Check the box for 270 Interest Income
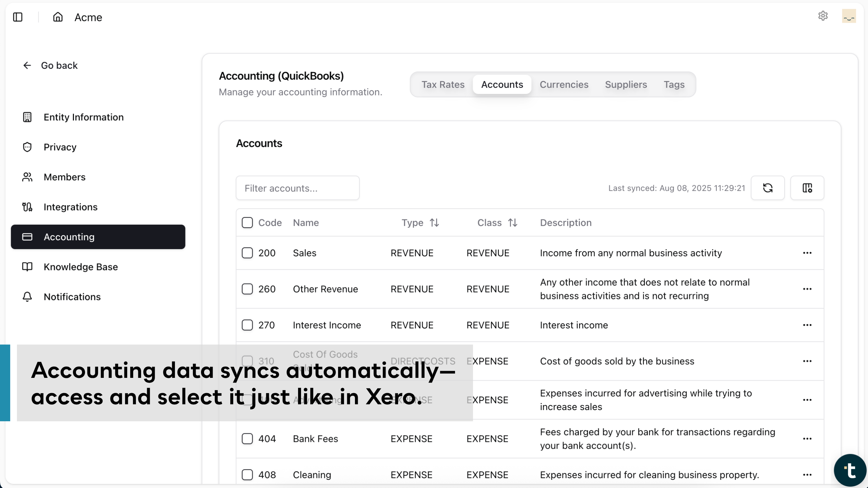The image size is (868, 488). click(247, 325)
